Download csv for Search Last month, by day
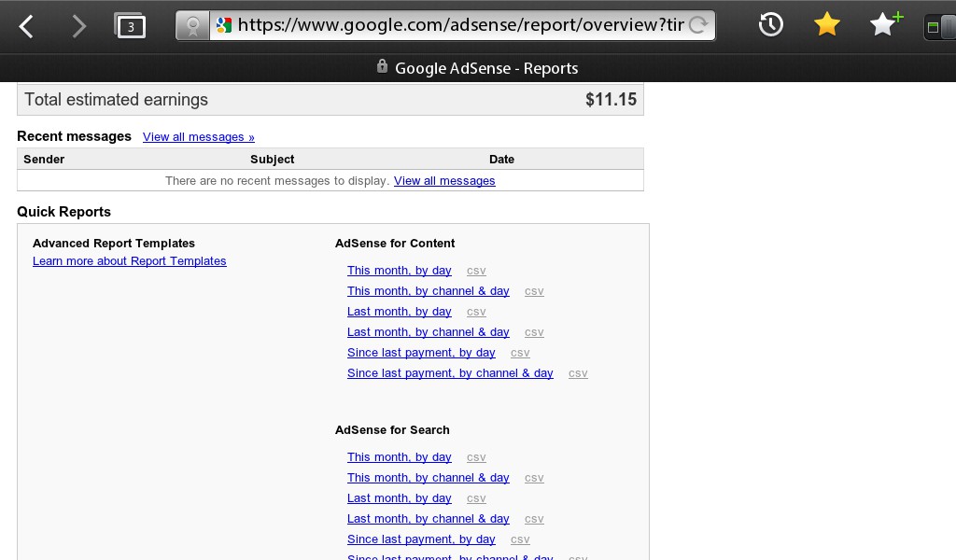Image resolution: width=956 pixels, height=560 pixels. pos(476,498)
